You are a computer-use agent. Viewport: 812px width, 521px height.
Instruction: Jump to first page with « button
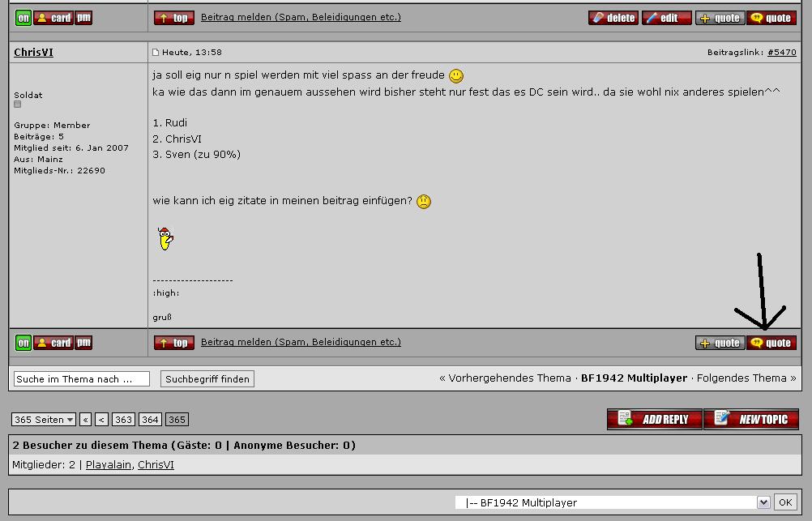85,420
